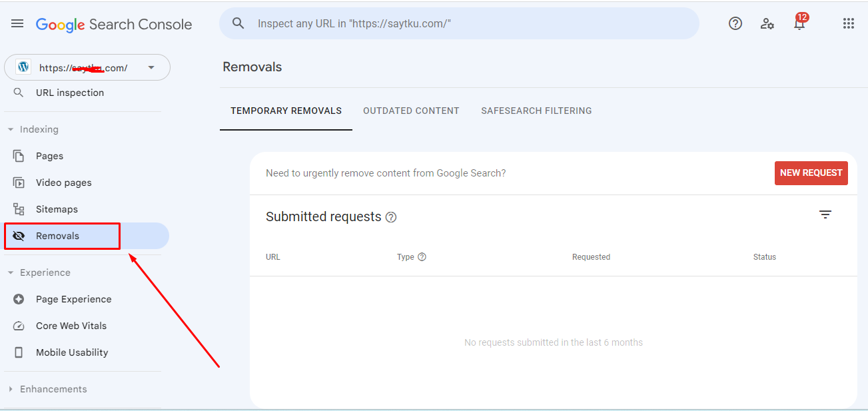
Task: Open the hamburger main menu
Action: click(x=17, y=23)
